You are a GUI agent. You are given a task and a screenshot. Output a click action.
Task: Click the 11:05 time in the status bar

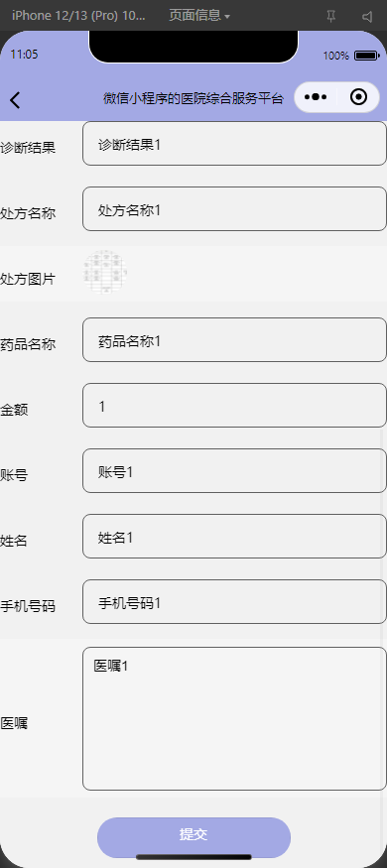[25, 55]
